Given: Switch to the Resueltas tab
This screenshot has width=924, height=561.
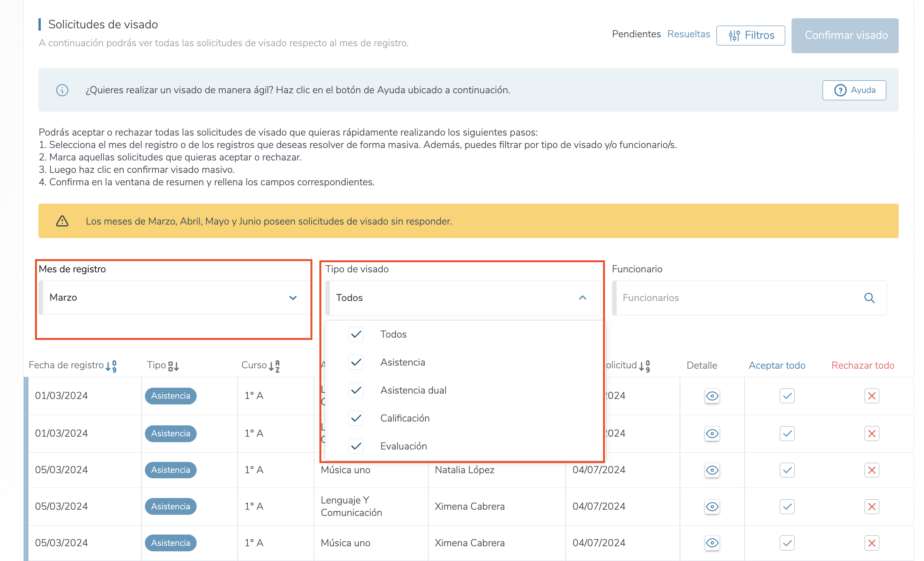Looking at the screenshot, I should [688, 34].
